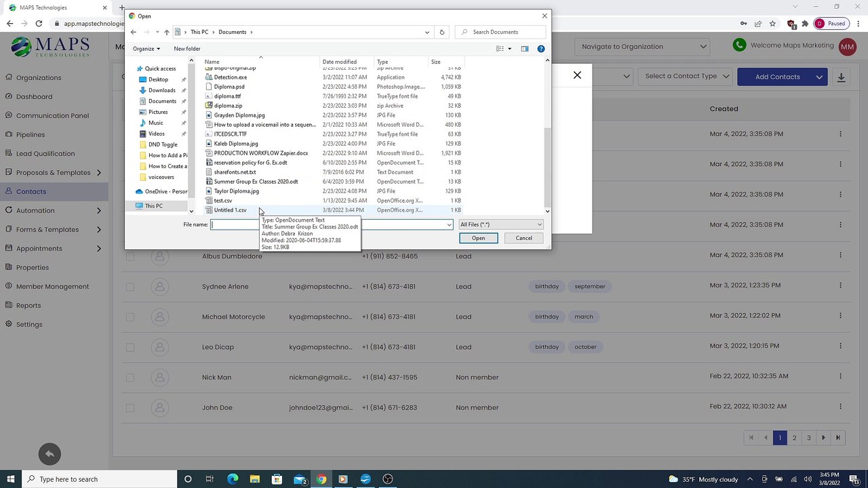Screen dimensions: 868x488
Task: Expand the File name history dropdown arrow
Action: pyautogui.click(x=448, y=224)
